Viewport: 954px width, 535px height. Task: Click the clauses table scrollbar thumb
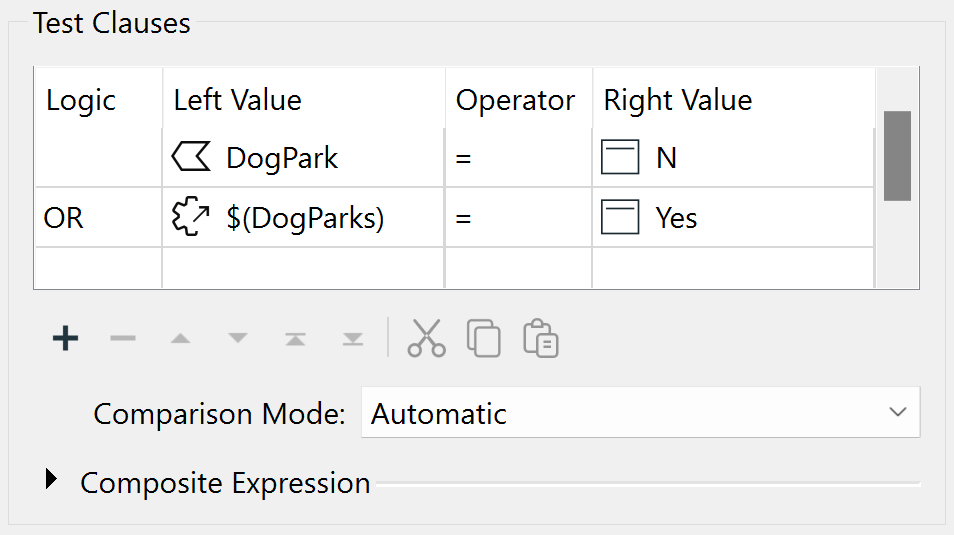pos(897,156)
